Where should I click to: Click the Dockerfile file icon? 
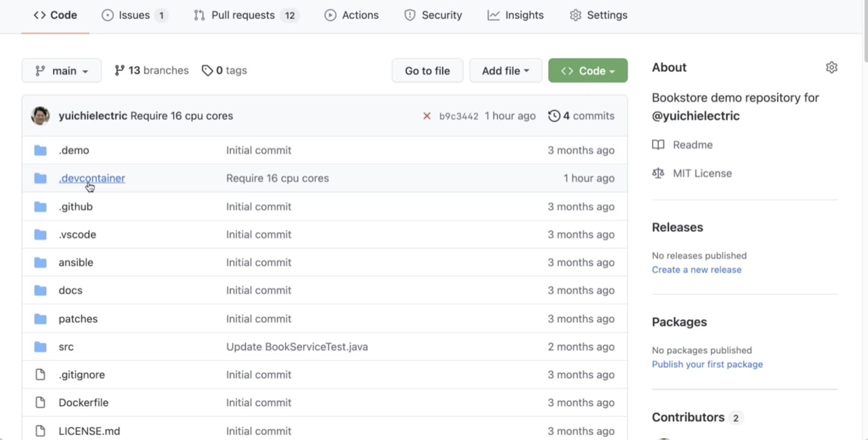click(40, 403)
